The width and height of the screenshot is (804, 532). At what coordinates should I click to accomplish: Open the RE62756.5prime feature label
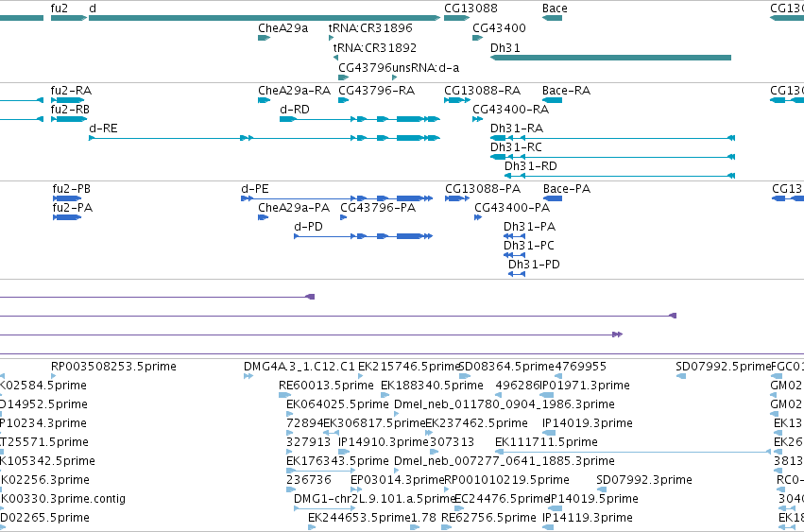click(x=488, y=518)
